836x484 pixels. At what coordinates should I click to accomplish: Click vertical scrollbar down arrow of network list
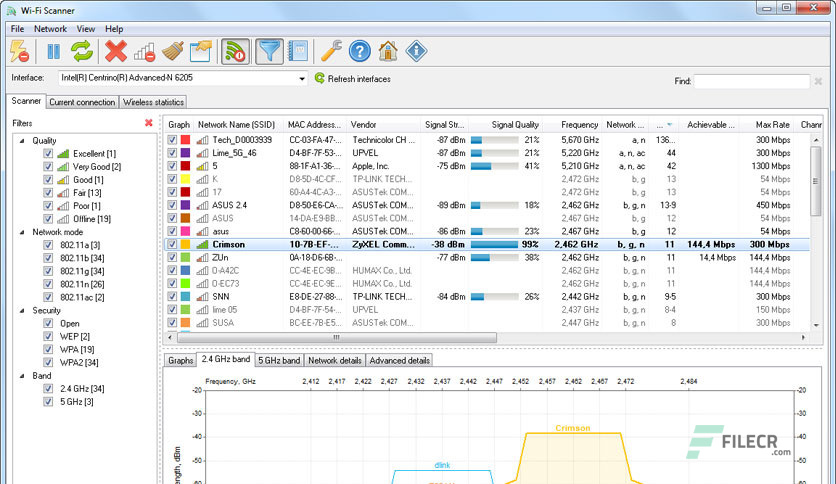(816, 325)
